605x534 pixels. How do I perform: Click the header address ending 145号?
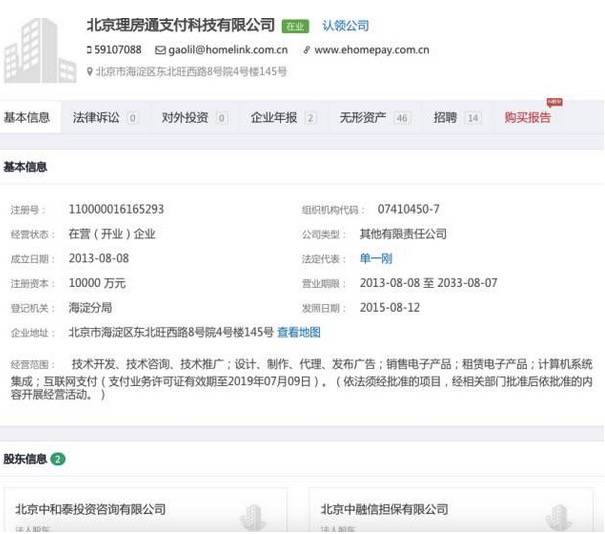(191, 72)
